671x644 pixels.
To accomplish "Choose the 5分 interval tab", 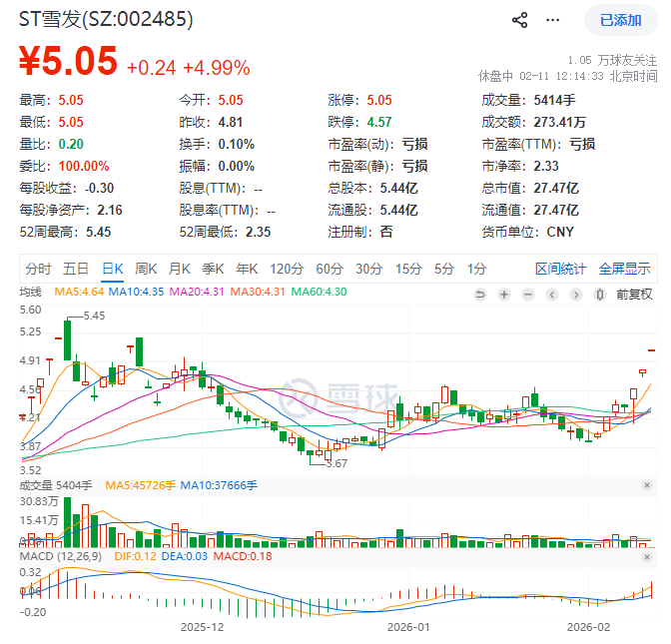I will point(443,269).
